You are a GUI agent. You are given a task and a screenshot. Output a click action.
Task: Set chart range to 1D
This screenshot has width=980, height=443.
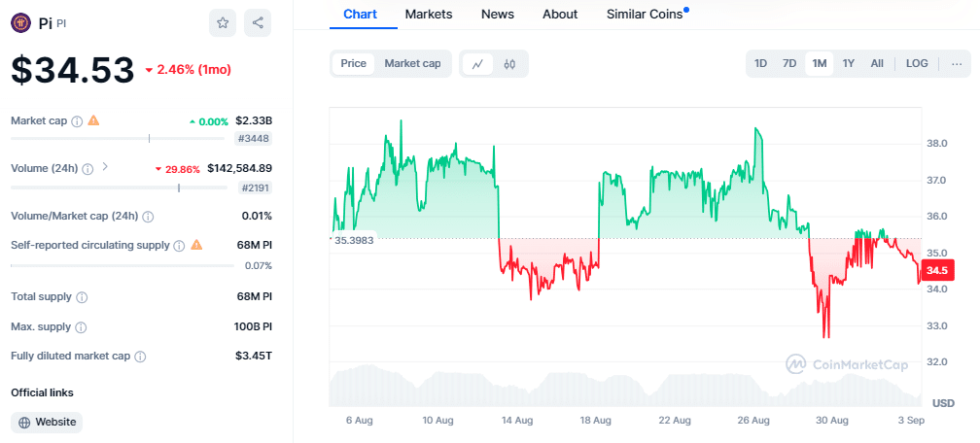760,64
